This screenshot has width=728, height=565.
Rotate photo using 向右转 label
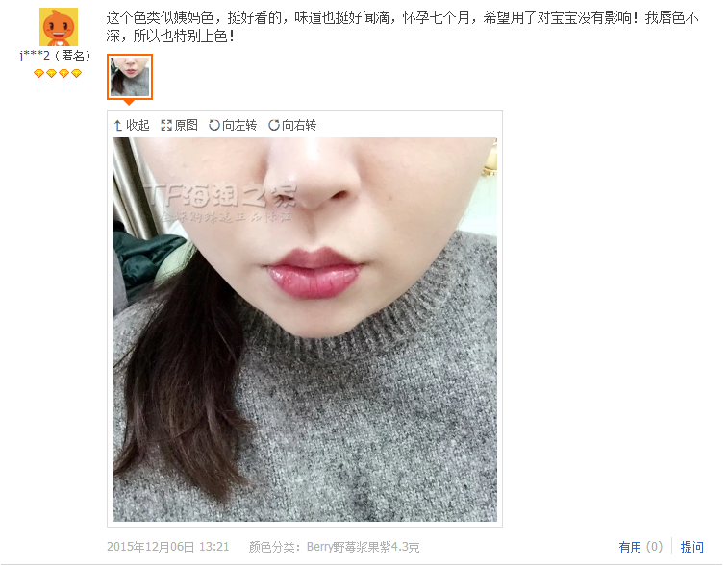(299, 125)
